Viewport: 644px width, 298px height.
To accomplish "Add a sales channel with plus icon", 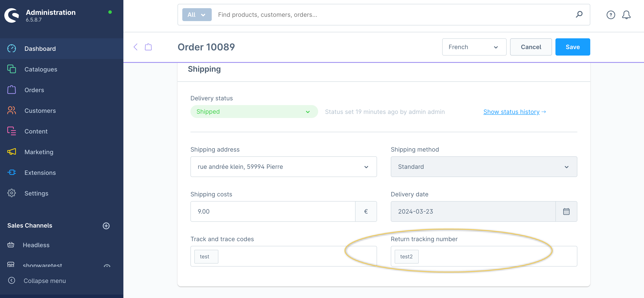I will point(106,226).
